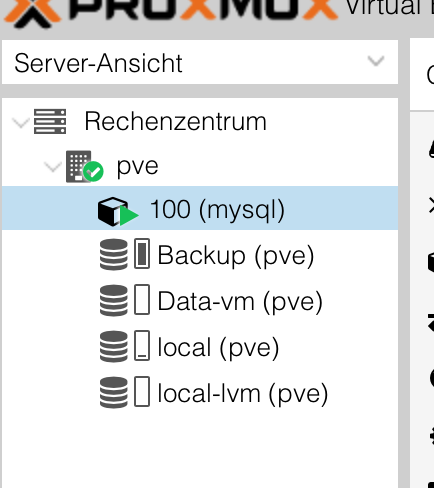
Task: Click the pve node building icon
Action: click(x=84, y=166)
